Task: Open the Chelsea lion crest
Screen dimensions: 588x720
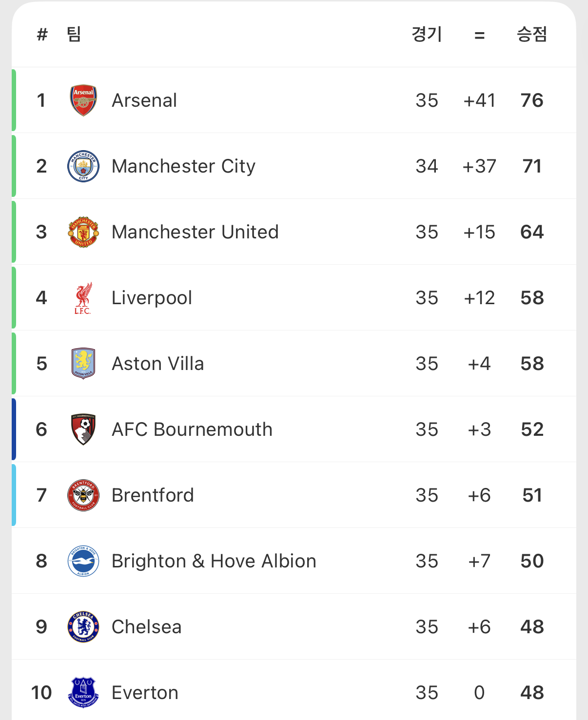Action: [83, 627]
